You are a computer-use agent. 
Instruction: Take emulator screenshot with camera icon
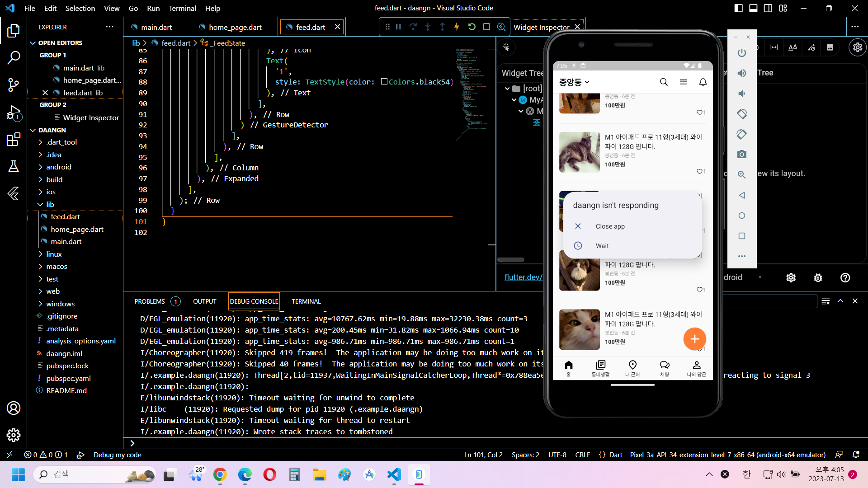(741, 155)
